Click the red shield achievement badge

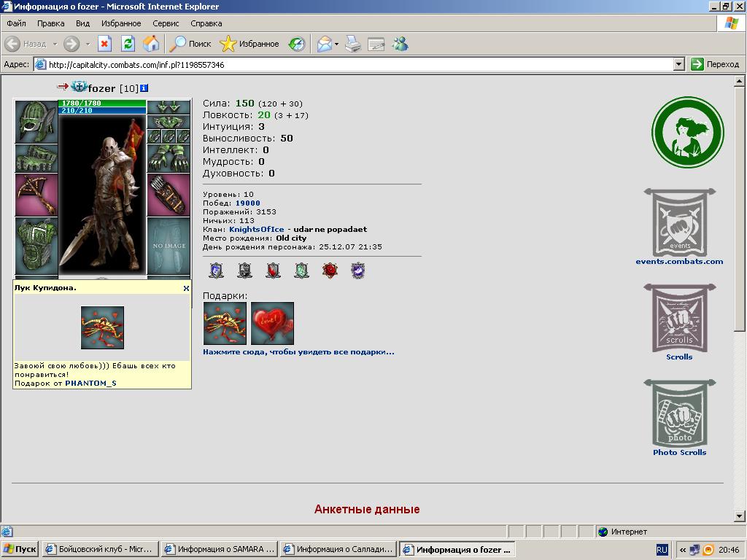273,271
